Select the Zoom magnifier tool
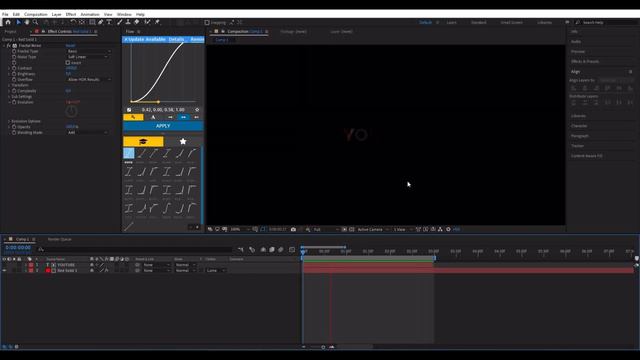Image resolution: width=640 pixels, height=360 pixels. (36, 22)
